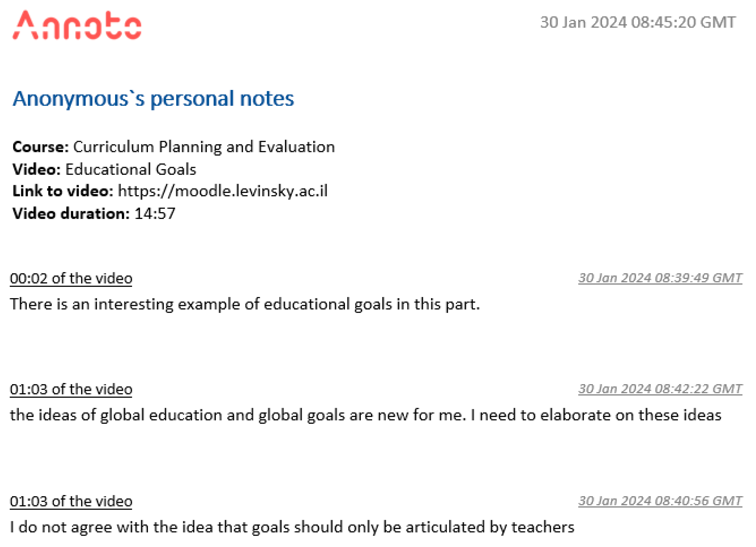Click the bold Course: label

[x=41, y=147]
